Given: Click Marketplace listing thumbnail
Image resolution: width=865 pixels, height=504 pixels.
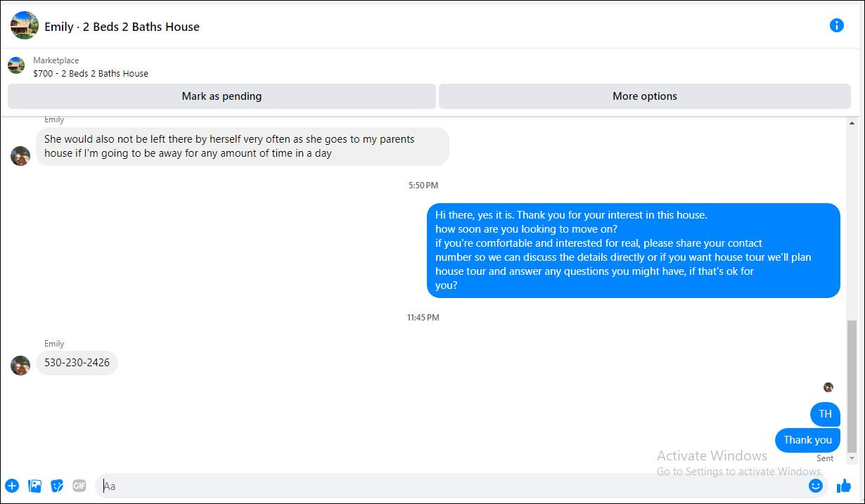Looking at the screenshot, I should pyautogui.click(x=16, y=66).
